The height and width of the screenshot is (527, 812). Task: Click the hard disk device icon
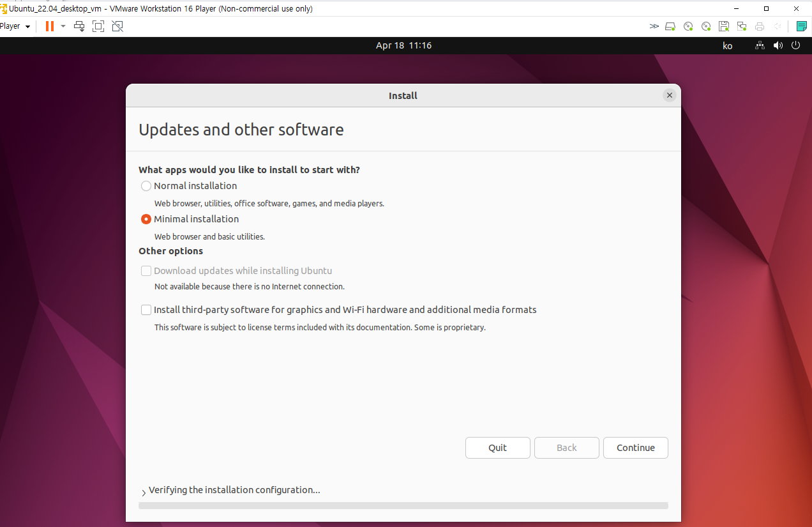[670, 26]
